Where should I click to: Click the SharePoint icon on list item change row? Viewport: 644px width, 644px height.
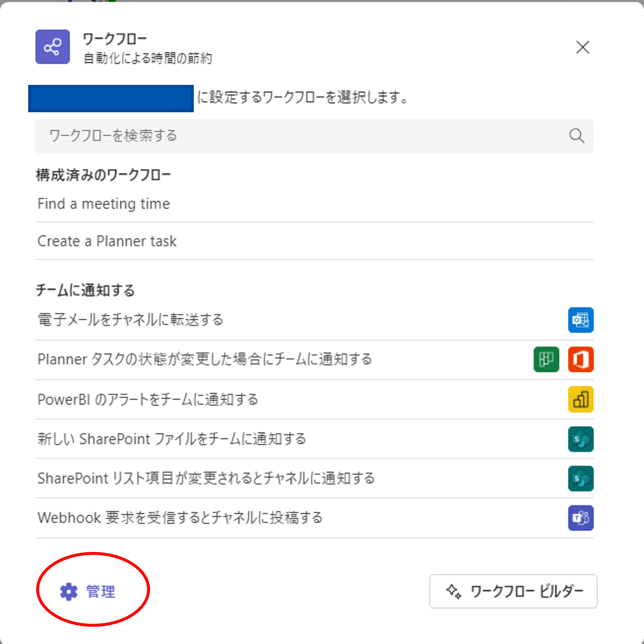[x=581, y=478]
